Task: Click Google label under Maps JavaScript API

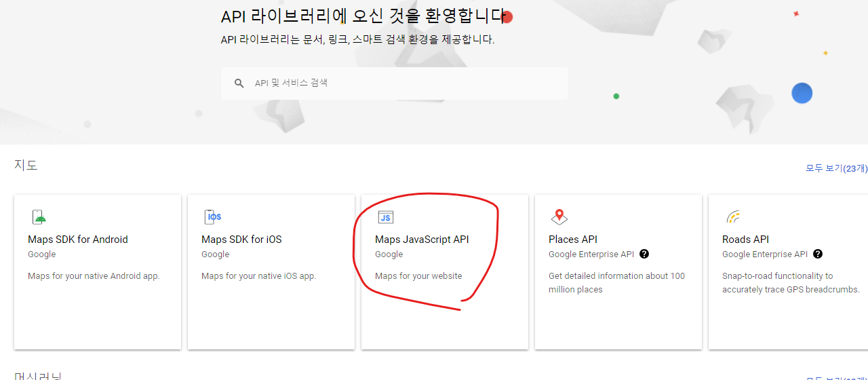Action: pos(389,254)
